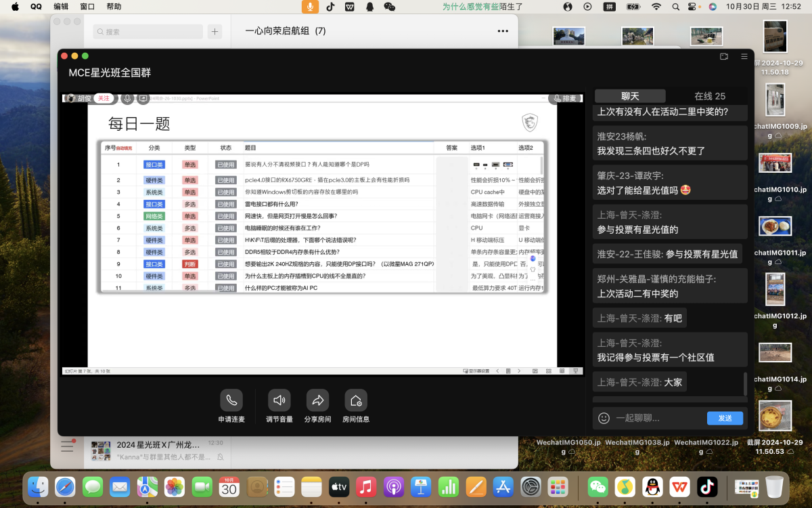This screenshot has width=812, height=508.
Task: Click the microphone icon beside 关注
Action: (x=127, y=98)
